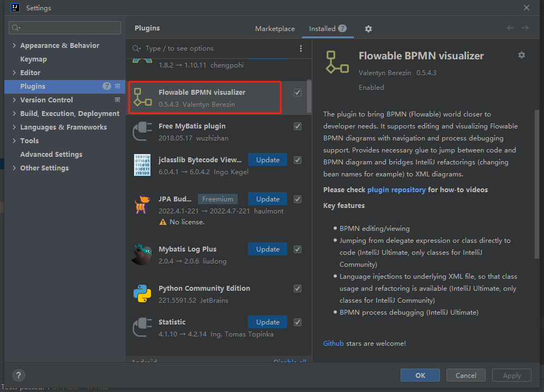Uncheck Python Community Edition checkbox
Image resolution: width=544 pixels, height=392 pixels.
point(297,289)
